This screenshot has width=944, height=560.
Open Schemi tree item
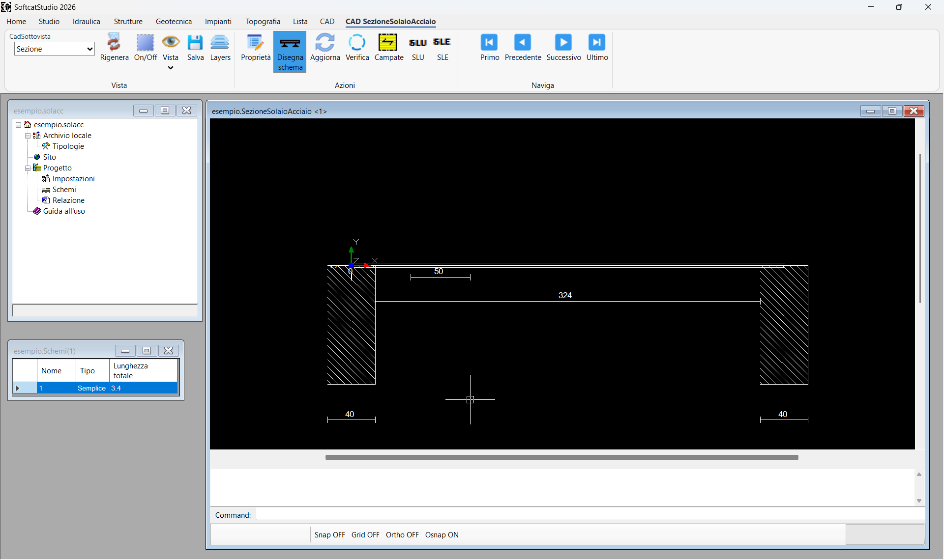point(64,190)
